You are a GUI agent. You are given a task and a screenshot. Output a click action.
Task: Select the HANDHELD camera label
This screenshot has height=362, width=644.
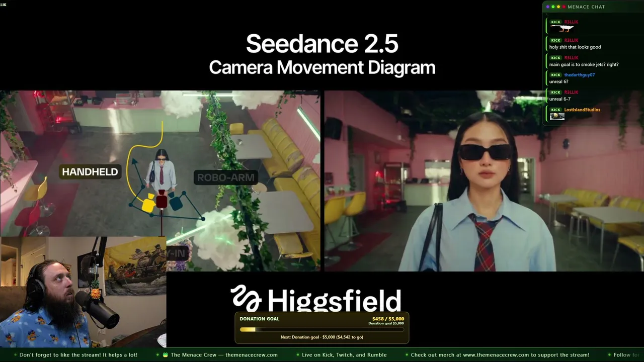(90, 172)
